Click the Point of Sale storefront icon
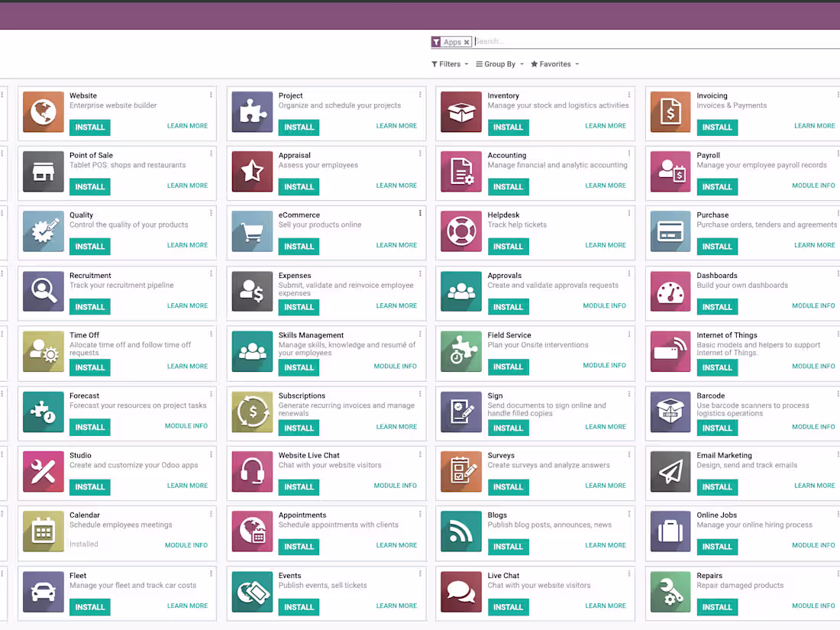Viewport: 840px width, 630px height. click(x=43, y=172)
